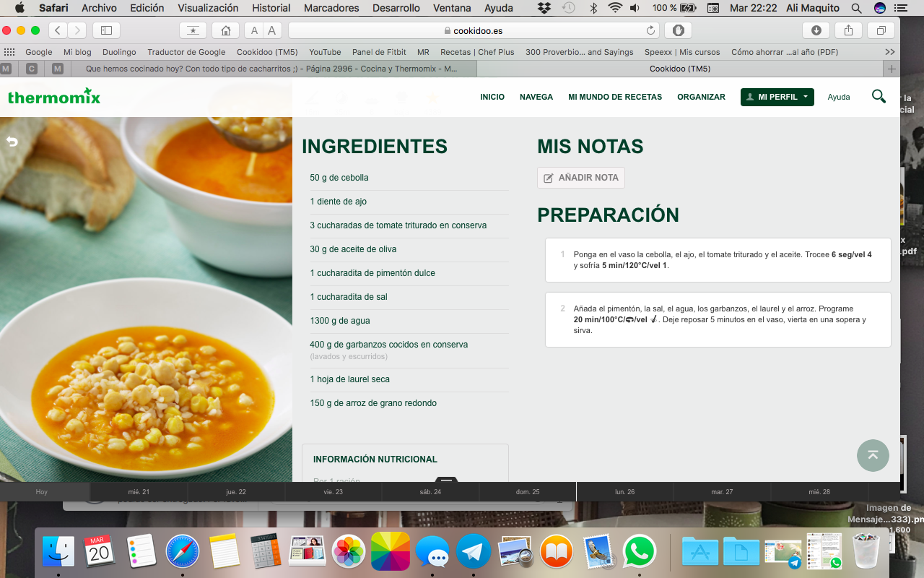Open the Historial menu
924x578 pixels.
271,8
